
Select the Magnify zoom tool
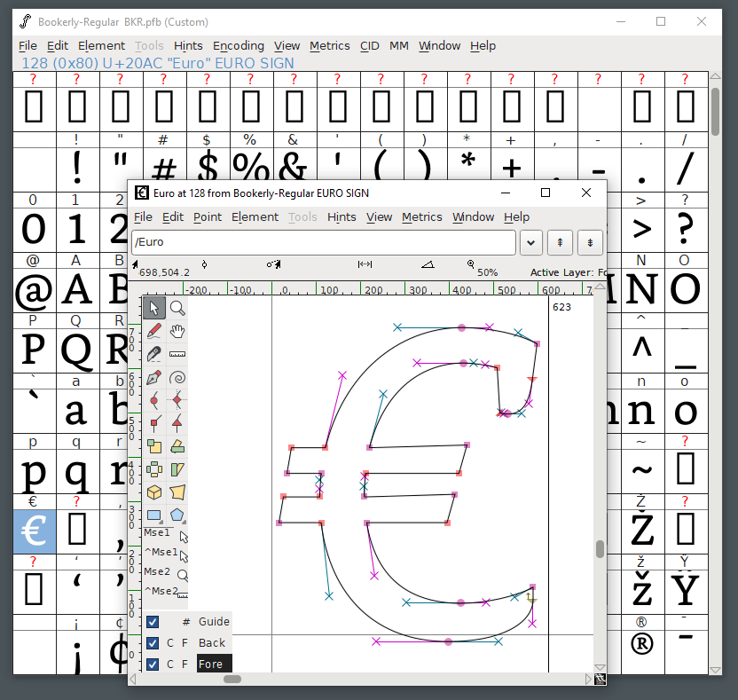[x=177, y=308]
